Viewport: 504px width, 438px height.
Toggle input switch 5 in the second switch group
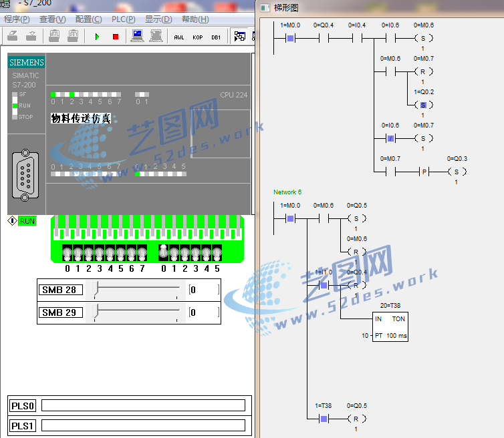217,253
